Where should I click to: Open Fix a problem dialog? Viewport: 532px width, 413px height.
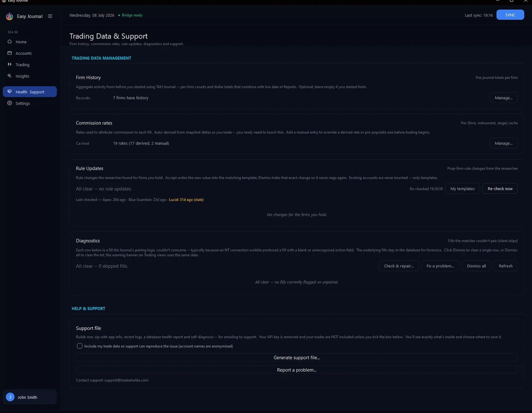440,266
